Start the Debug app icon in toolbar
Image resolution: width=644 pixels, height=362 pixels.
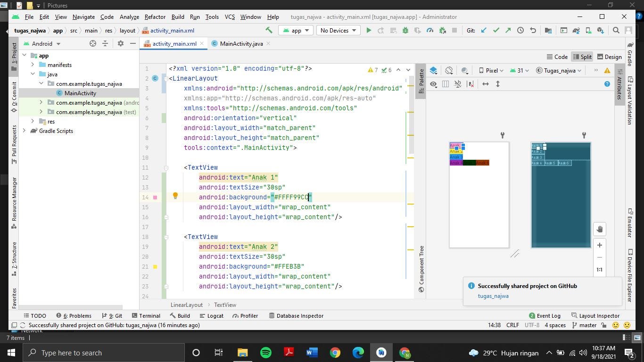(405, 30)
